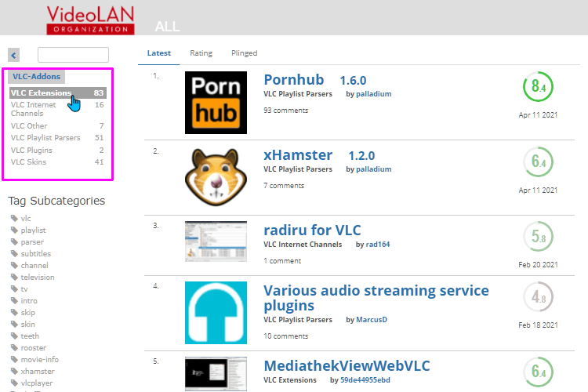Viewport: 588px width, 392px height.
Task: Click the sidebar search input field
Action: 73,55
